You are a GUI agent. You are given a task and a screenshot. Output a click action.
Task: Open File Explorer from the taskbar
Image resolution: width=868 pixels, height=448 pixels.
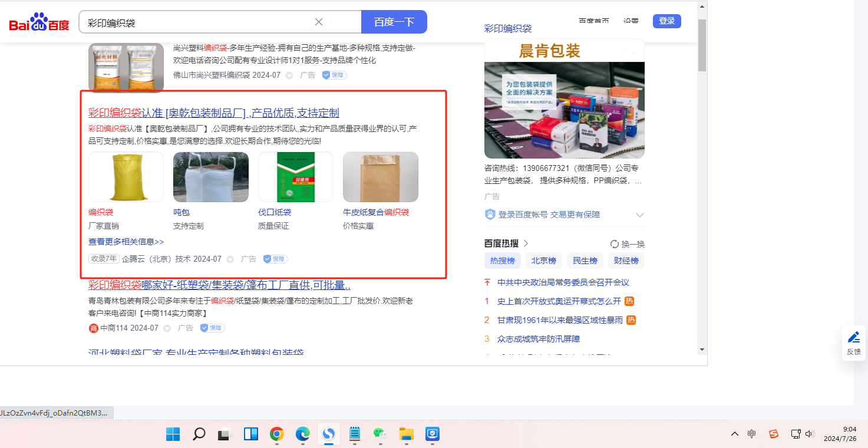click(407, 434)
